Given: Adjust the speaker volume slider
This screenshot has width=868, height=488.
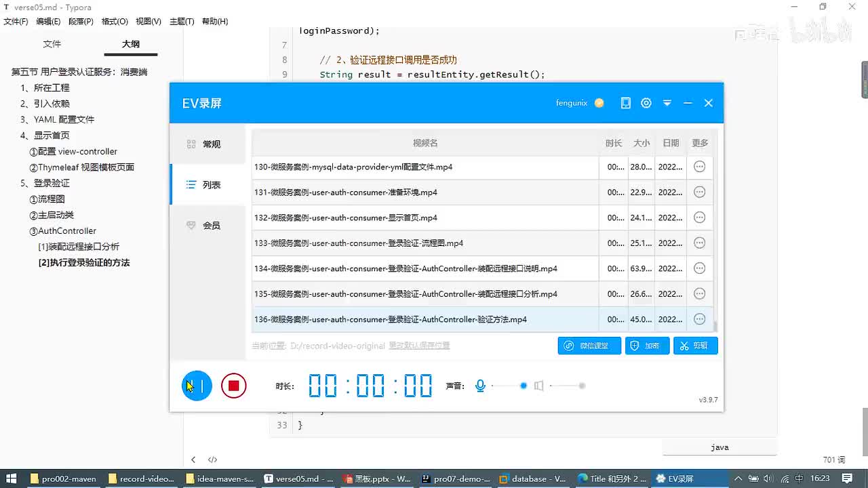Looking at the screenshot, I should [568, 386].
